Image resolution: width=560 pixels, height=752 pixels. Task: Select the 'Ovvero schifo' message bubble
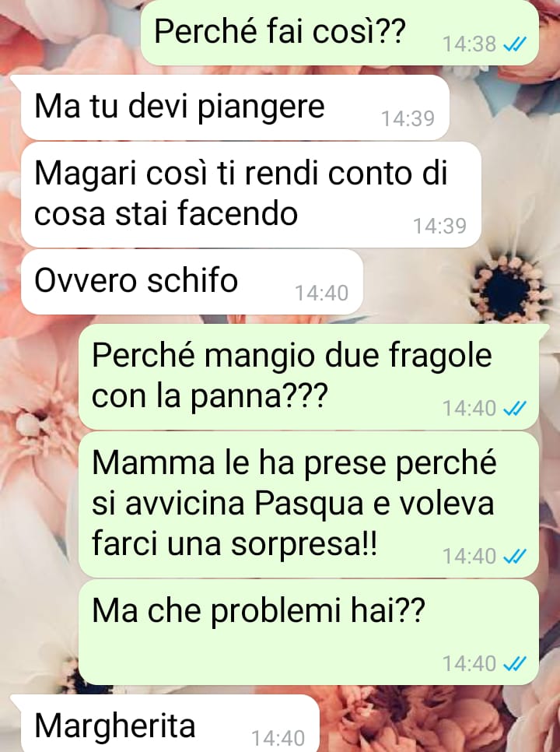(191, 282)
